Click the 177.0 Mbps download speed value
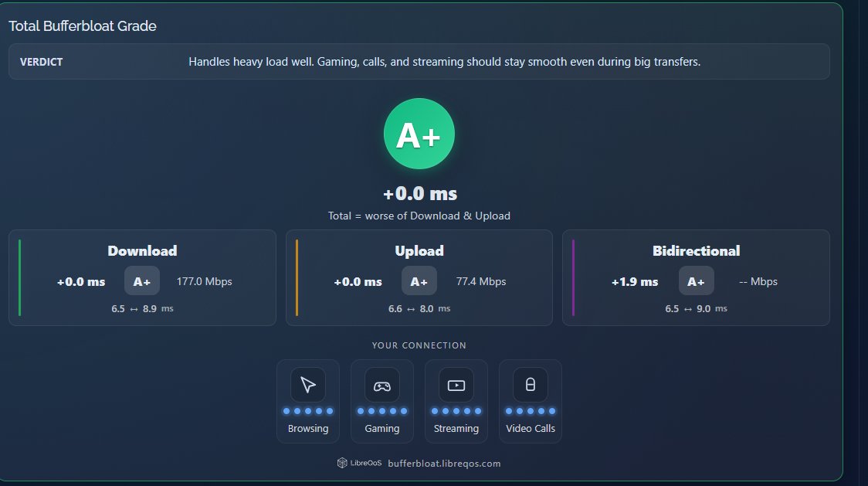Image resolution: width=868 pixels, height=486 pixels. point(204,281)
